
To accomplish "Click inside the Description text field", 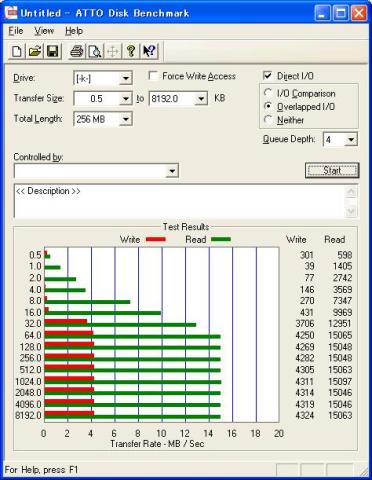I will (180, 201).
